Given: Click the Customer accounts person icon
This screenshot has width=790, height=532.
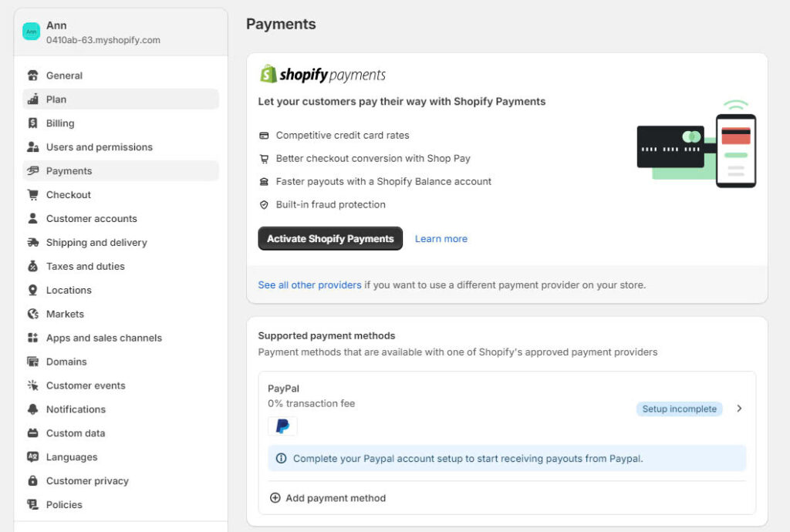Looking at the screenshot, I should [32, 218].
